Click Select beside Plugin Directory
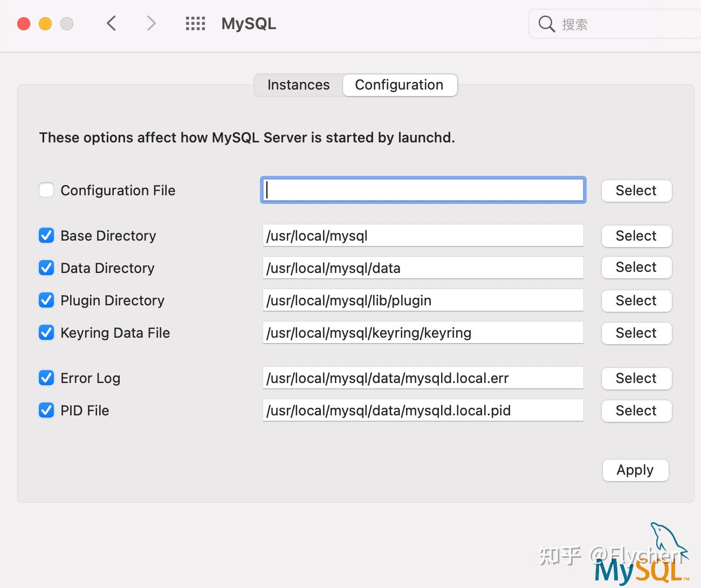Screen dimensions: 701x588 (x=636, y=300)
